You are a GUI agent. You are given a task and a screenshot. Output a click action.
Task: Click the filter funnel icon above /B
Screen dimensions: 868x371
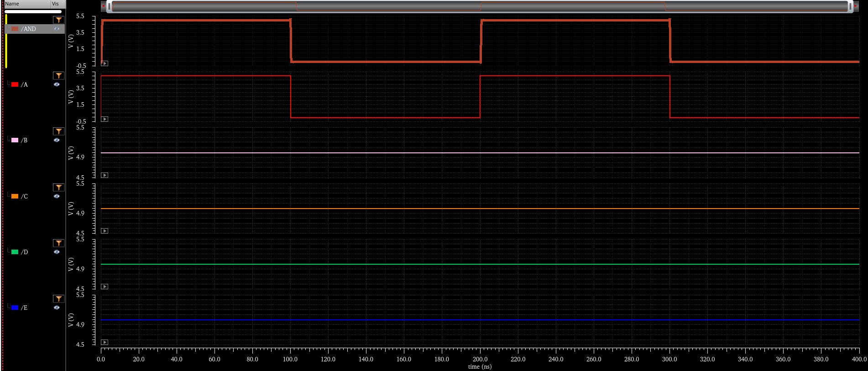coord(58,131)
